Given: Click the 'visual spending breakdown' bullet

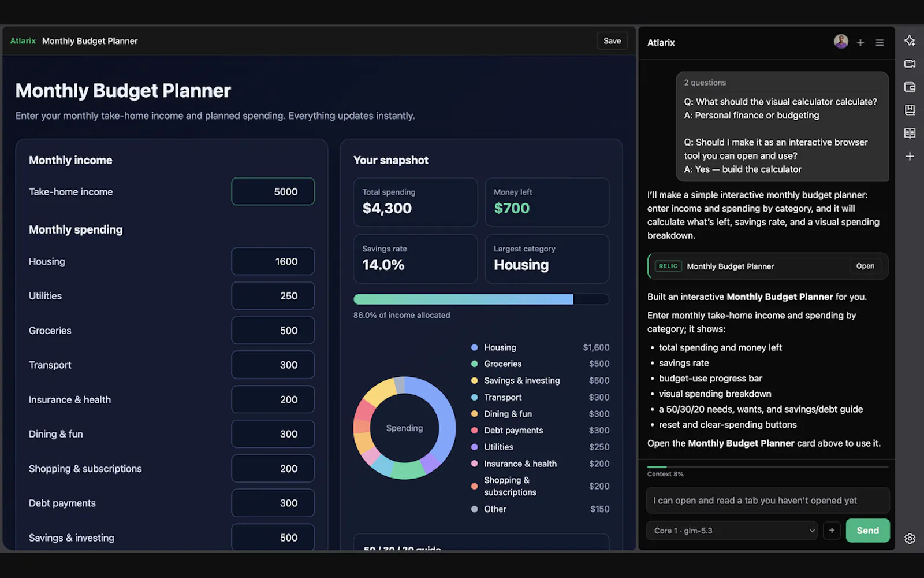Looking at the screenshot, I should 715,394.
